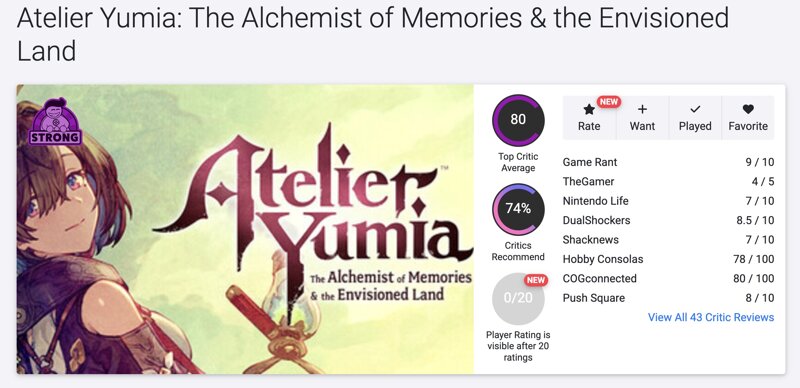
Task: Add game via Want plus icon
Action: 642,109
